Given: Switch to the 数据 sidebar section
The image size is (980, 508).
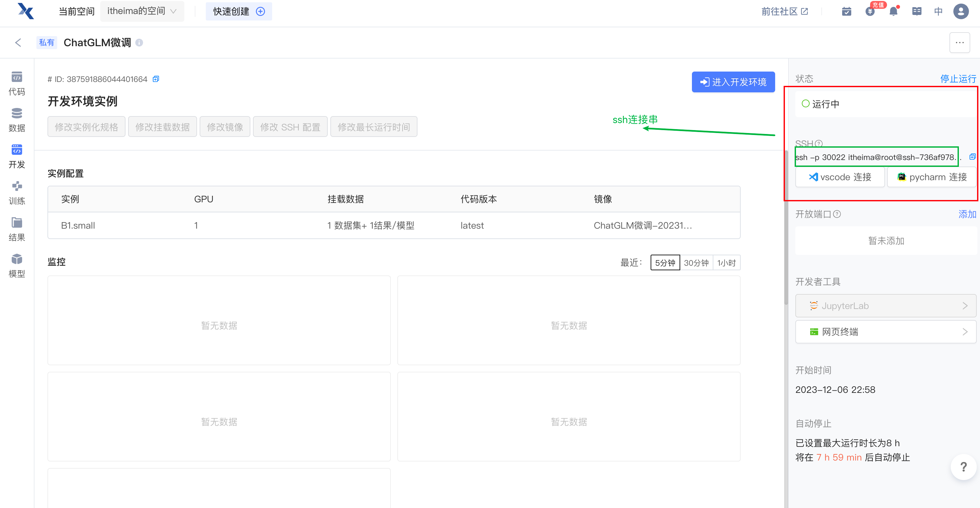Looking at the screenshot, I should (x=17, y=120).
